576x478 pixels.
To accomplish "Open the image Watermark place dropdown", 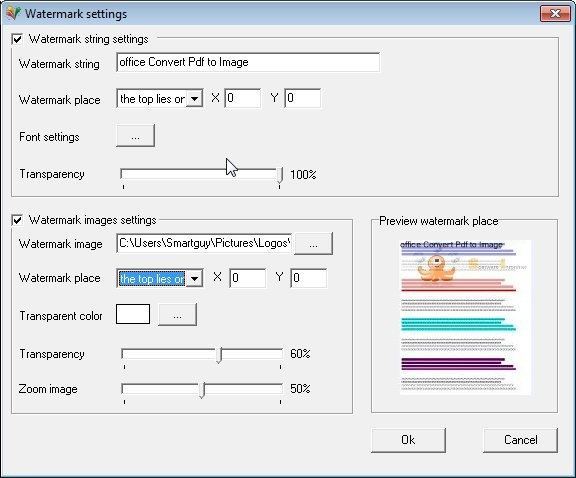I will pyautogui.click(x=194, y=278).
